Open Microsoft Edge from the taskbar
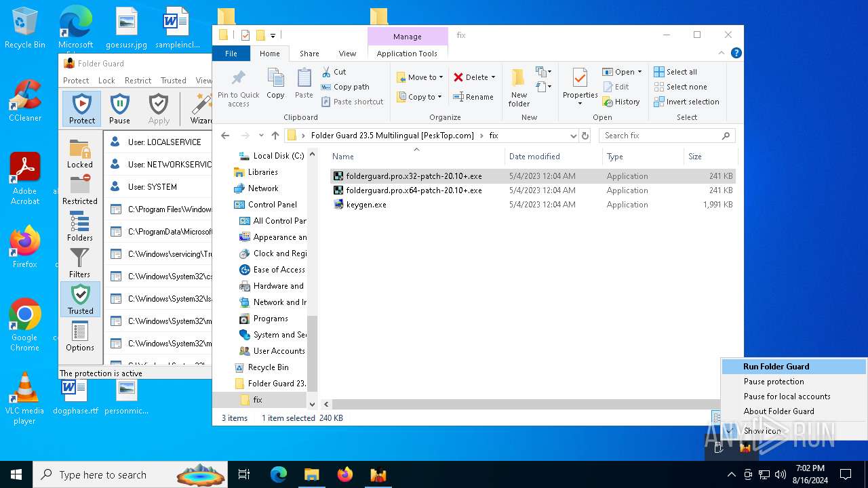The height and width of the screenshot is (488, 868). [279, 474]
